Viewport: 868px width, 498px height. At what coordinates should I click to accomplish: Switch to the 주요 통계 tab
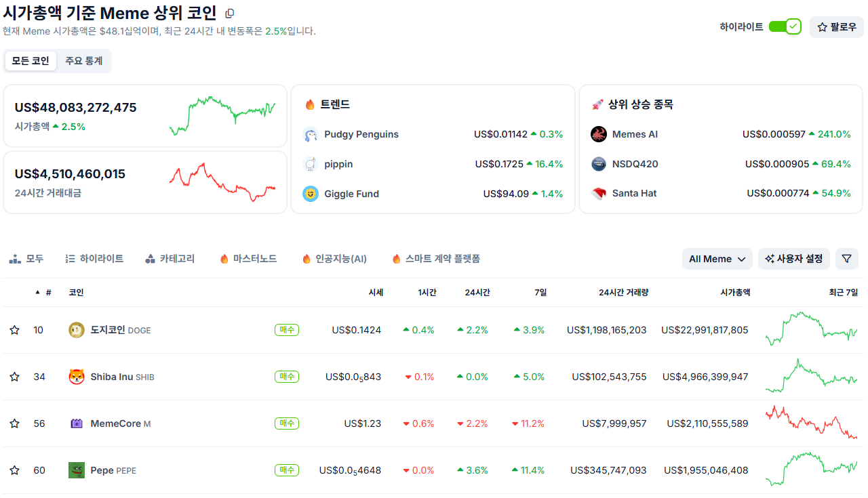(85, 60)
